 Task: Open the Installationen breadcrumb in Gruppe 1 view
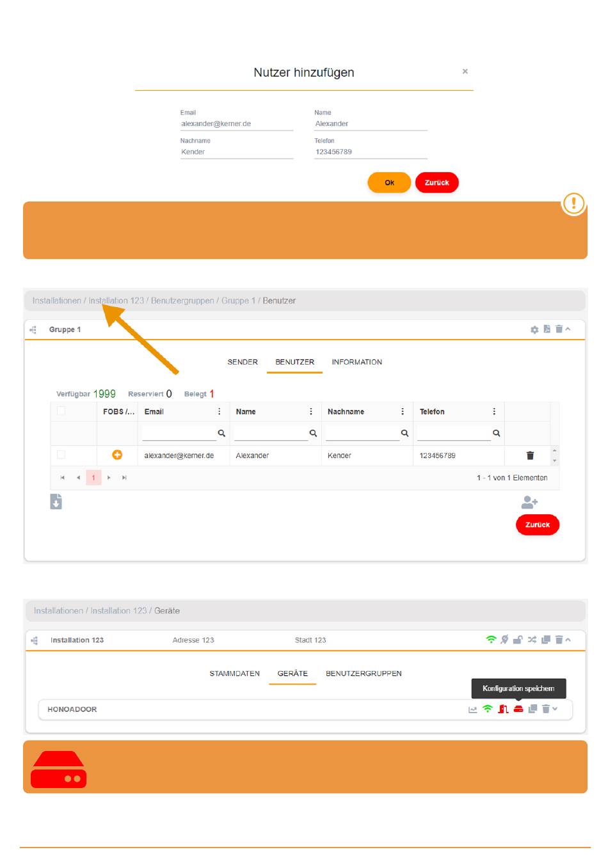pos(57,301)
